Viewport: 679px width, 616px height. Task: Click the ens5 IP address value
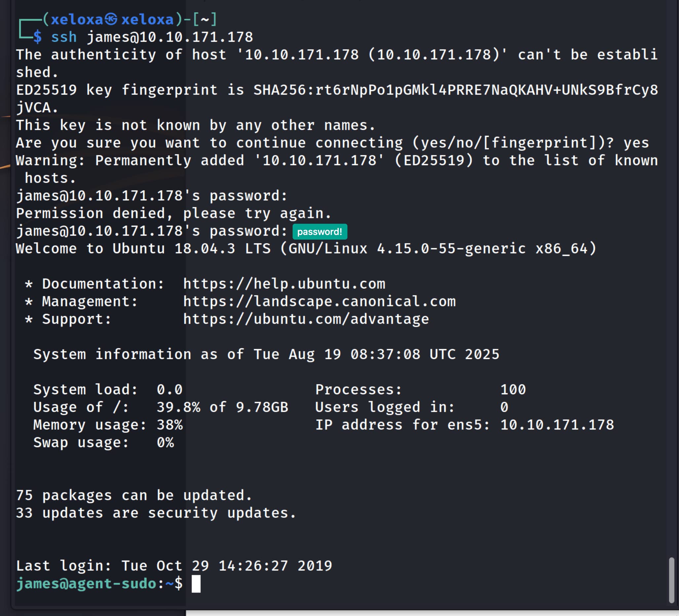557,425
